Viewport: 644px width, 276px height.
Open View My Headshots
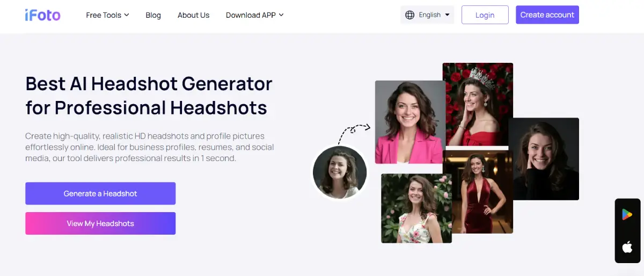[x=100, y=223]
